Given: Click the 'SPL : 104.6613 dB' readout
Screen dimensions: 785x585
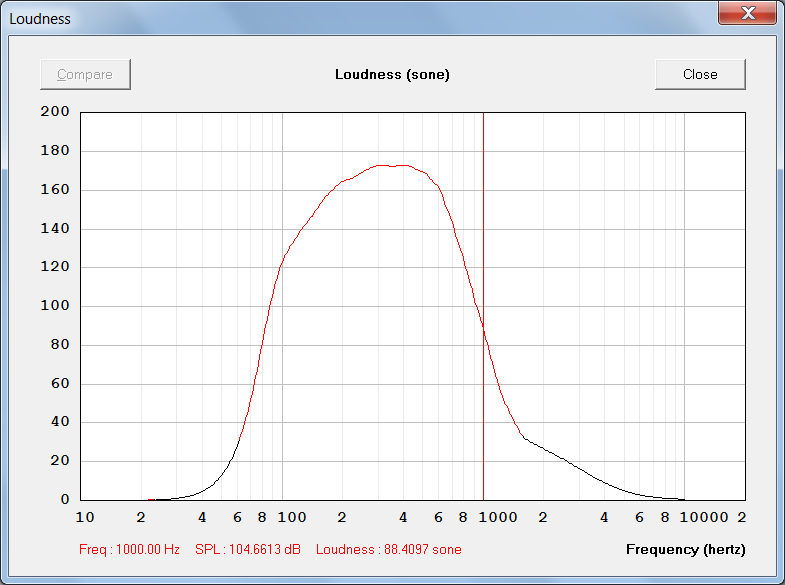Looking at the screenshot, I should pyautogui.click(x=248, y=549).
